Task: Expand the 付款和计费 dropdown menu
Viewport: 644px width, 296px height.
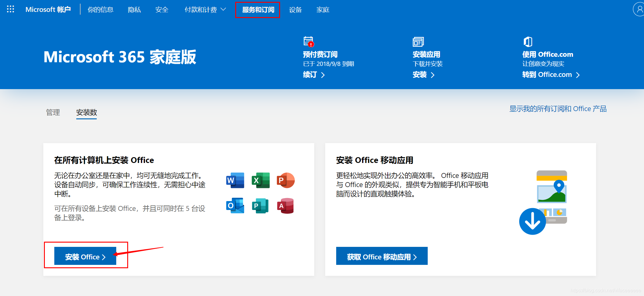Action: 205,10
